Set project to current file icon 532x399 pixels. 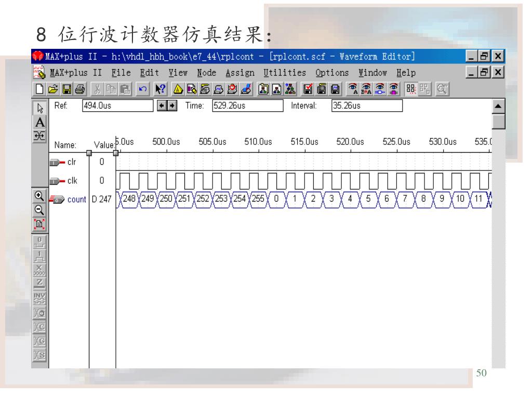coord(277,89)
